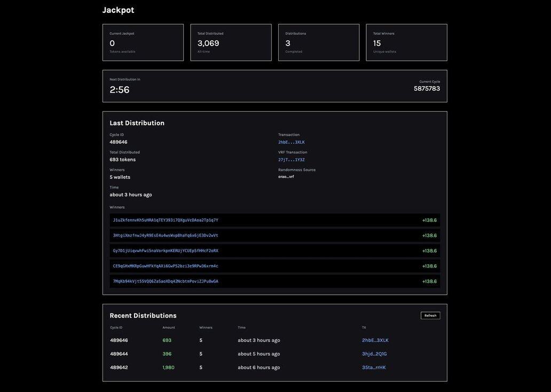Open the 3hjd TX link for cycle 489644

[374, 354]
